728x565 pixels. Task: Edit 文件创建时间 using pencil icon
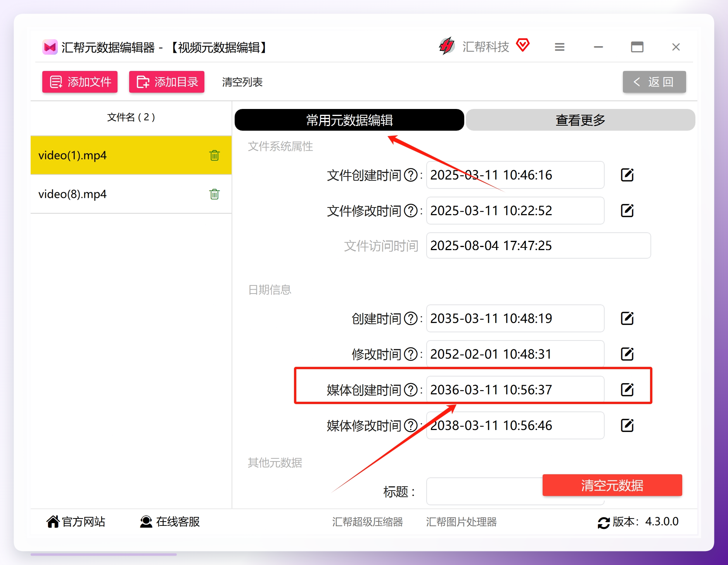(627, 175)
